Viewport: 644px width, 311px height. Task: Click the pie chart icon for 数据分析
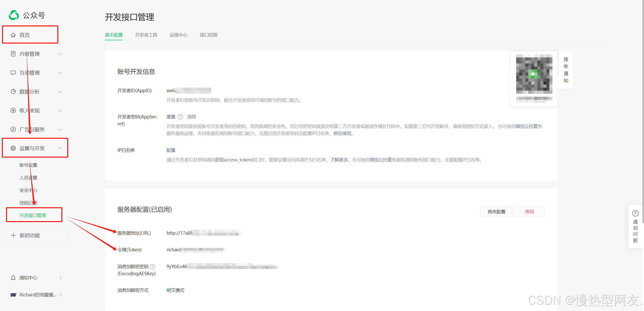coord(13,91)
